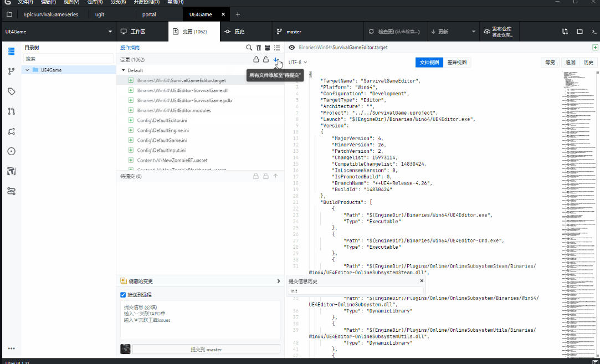Image resolution: width=600 pixels, height=364 pixels.
Task: Click the 操作指南 guide link
Action: point(130,48)
